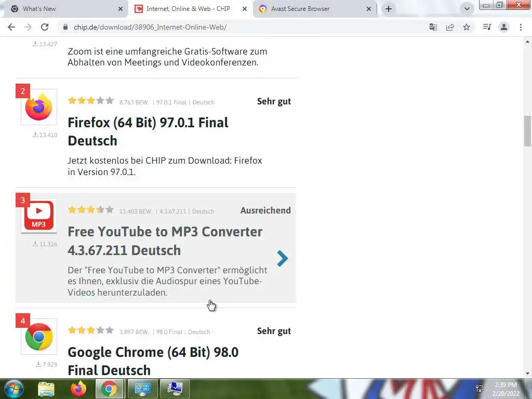Click the rank 4 badge
The width and height of the screenshot is (532, 399).
(23, 321)
